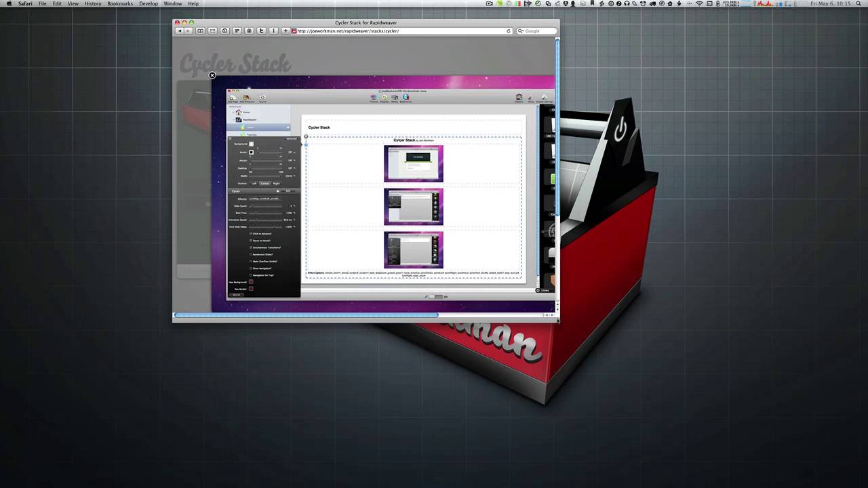Open the Bookmarks menu
Viewport: 868px width, 488px height.
click(120, 4)
